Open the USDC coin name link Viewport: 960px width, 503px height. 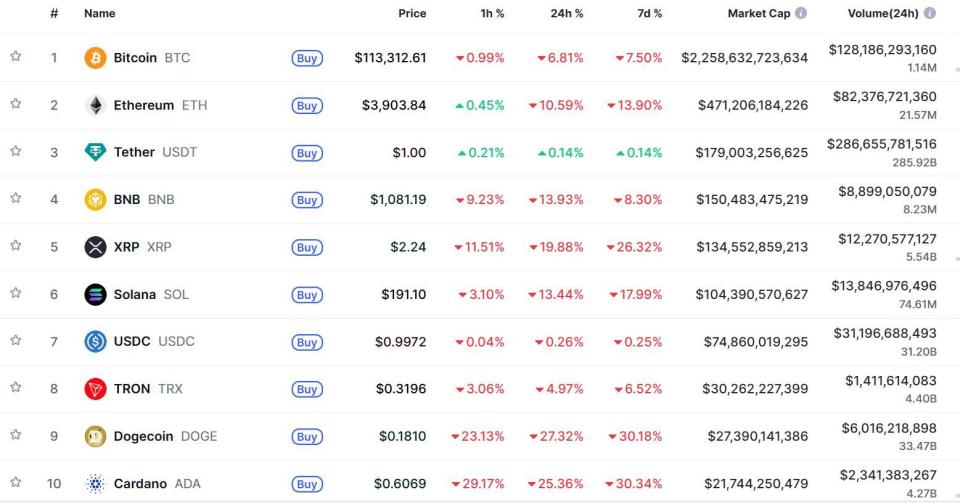pos(132,341)
